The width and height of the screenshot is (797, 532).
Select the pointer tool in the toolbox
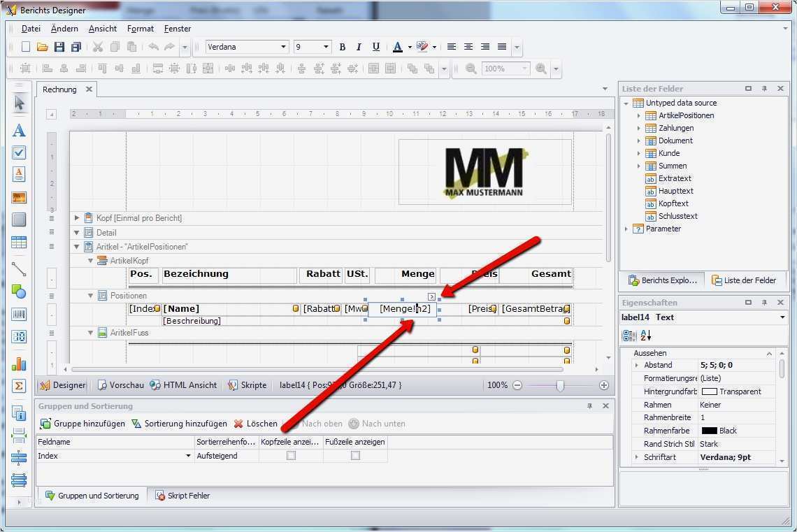click(x=19, y=103)
